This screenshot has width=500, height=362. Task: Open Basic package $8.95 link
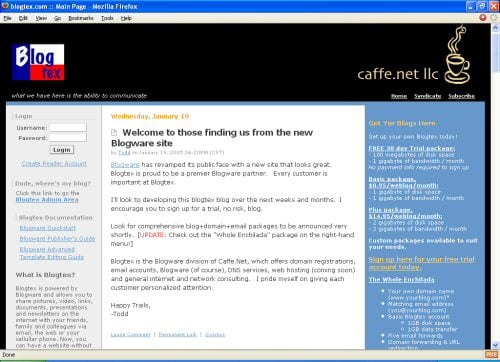pos(404,182)
